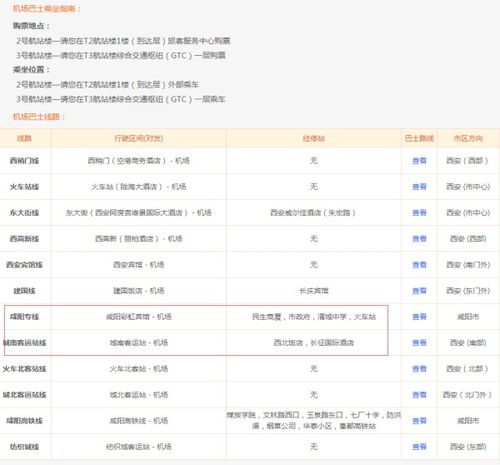Select the 西高新线 route name

pyautogui.click(x=24, y=239)
